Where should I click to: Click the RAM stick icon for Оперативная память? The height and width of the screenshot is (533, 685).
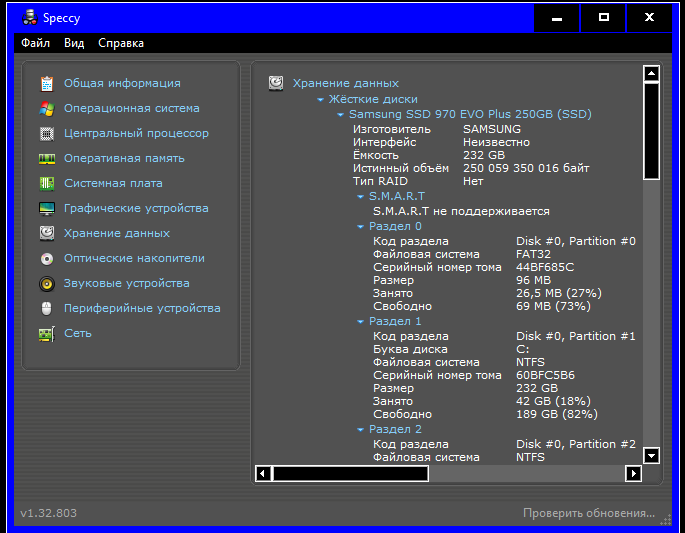[x=47, y=159]
